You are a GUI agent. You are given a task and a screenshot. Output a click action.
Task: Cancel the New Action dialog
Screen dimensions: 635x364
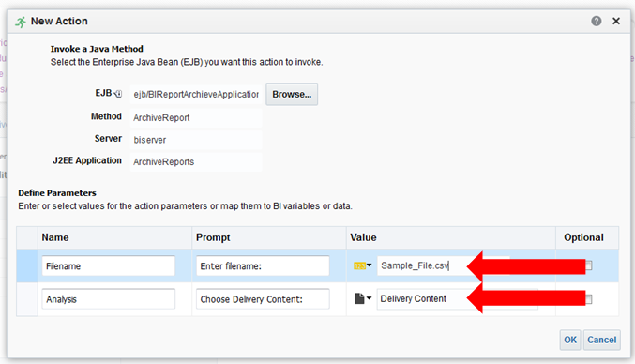[x=602, y=340]
